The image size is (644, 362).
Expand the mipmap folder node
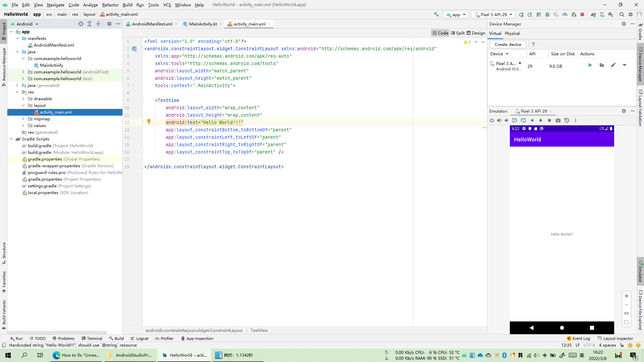pyautogui.click(x=23, y=119)
